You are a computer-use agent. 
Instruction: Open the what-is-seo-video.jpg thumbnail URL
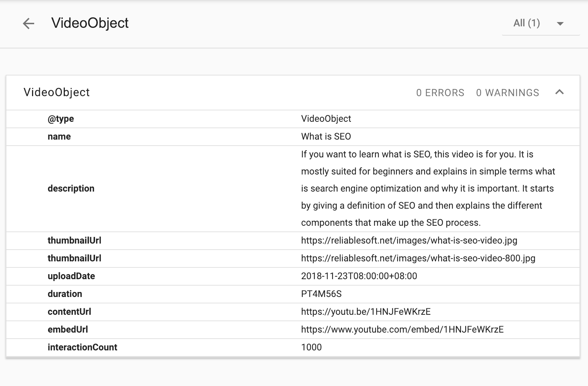[x=409, y=241]
